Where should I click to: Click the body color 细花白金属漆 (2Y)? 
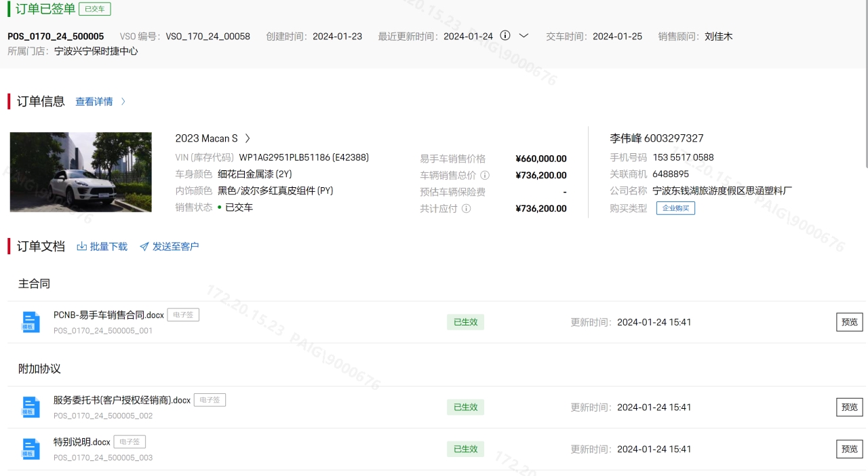[255, 174]
